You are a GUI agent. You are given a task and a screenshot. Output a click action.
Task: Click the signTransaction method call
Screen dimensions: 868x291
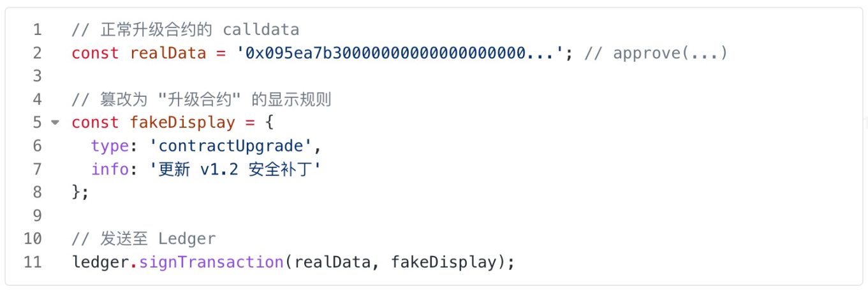(x=211, y=262)
